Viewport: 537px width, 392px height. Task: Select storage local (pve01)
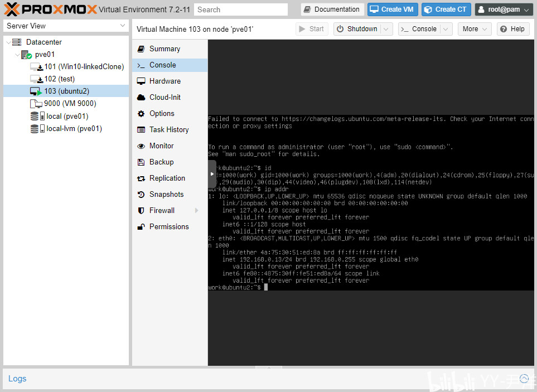(67, 116)
